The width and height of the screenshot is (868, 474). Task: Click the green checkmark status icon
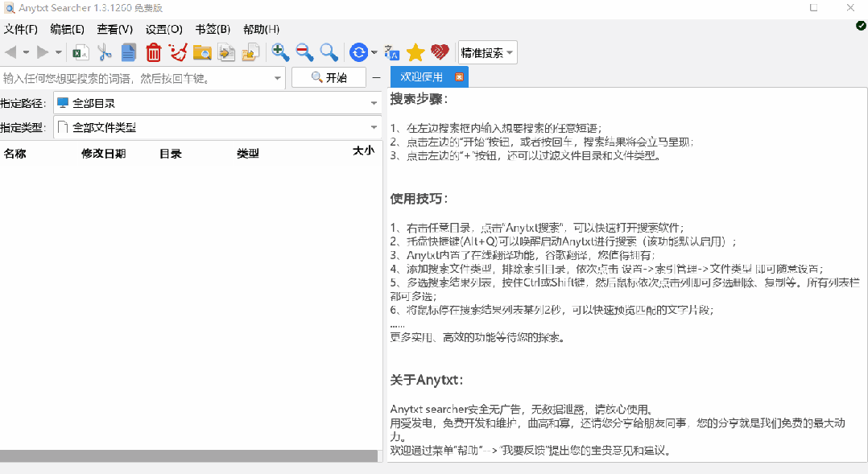coord(861,26)
